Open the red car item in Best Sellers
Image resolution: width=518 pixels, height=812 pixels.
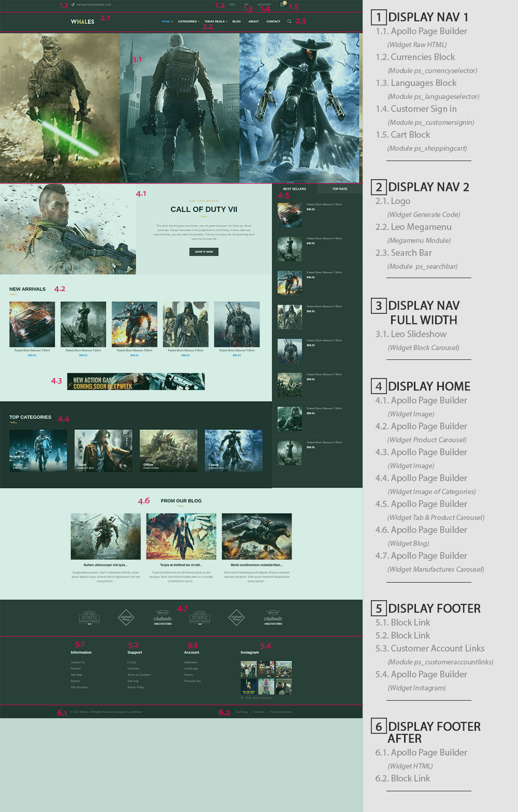[290, 214]
